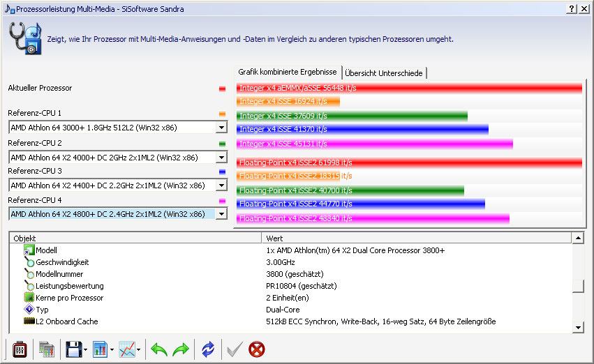The image size is (594, 364).
Task: Click value 'Dual-Core'
Action: (x=283, y=309)
